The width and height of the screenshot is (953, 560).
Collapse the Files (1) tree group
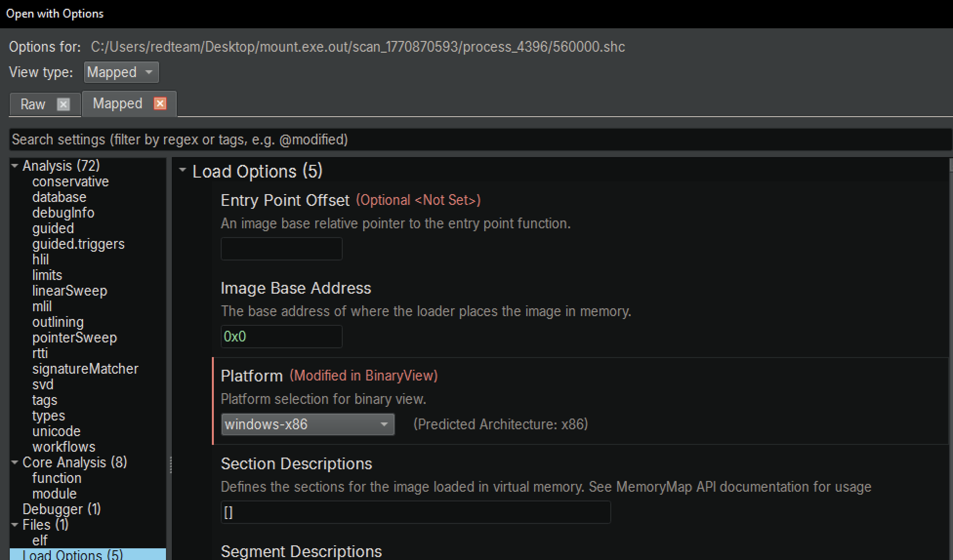15,525
